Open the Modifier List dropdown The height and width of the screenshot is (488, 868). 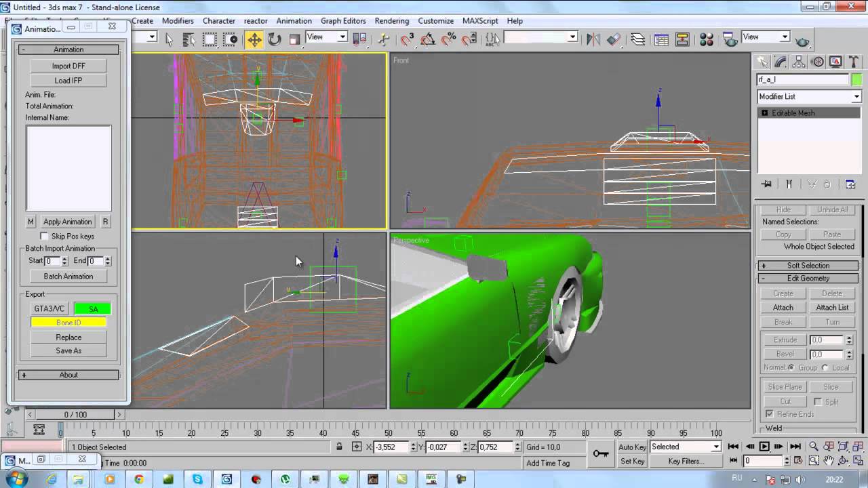pos(808,97)
